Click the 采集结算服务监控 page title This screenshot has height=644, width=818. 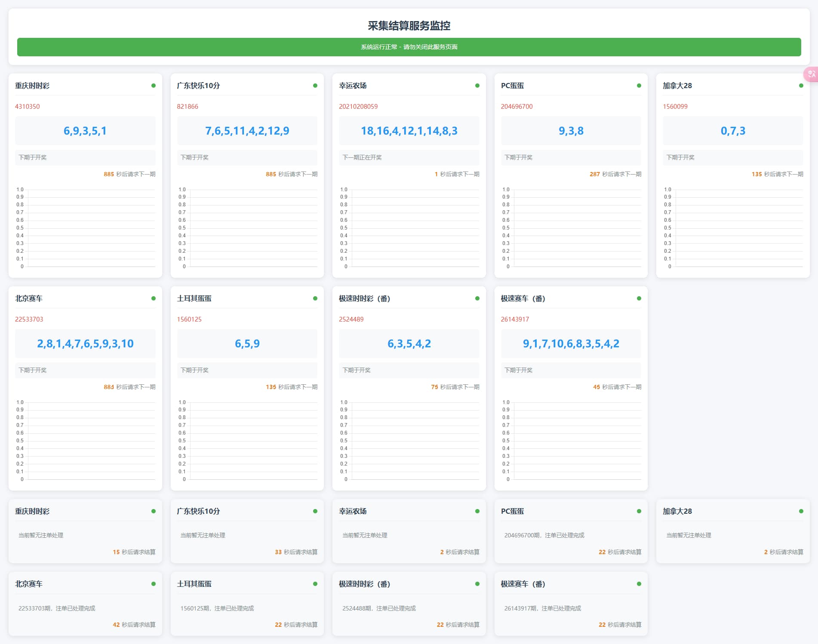(409, 26)
